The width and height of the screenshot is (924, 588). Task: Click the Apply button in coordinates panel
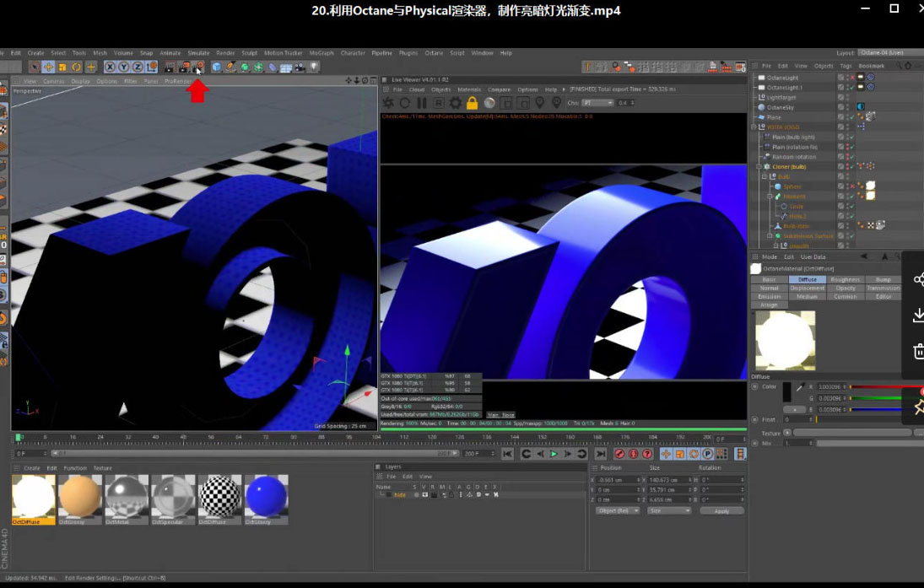(x=721, y=511)
